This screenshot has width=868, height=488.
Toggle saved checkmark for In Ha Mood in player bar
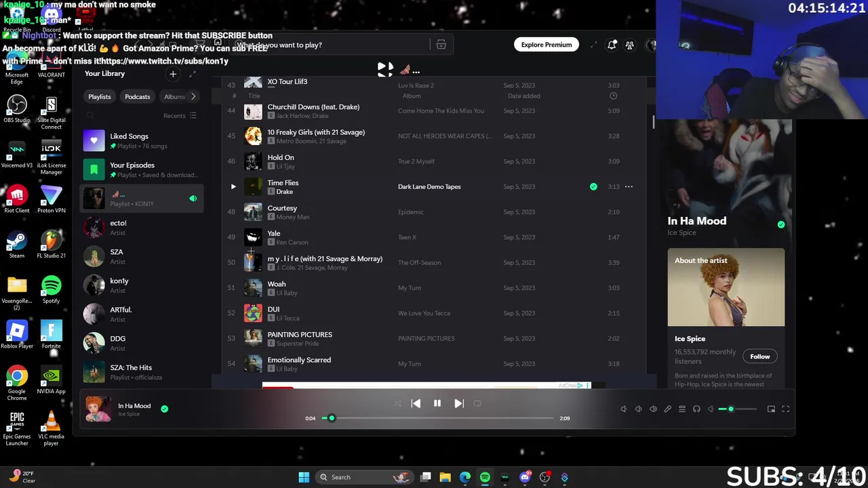[x=164, y=409]
